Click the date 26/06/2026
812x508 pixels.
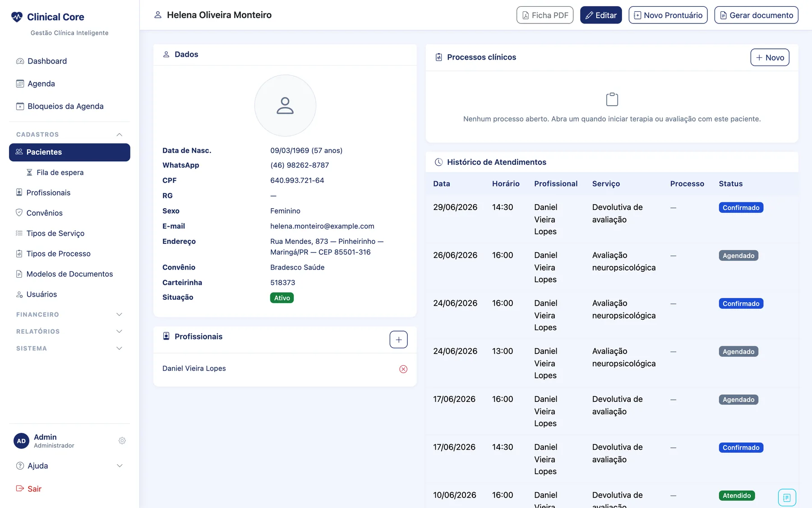455,255
